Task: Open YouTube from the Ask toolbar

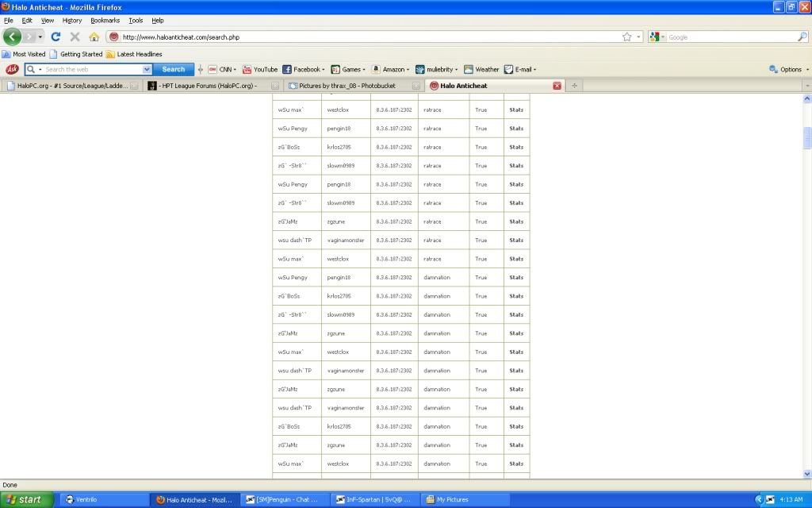Action: point(260,70)
